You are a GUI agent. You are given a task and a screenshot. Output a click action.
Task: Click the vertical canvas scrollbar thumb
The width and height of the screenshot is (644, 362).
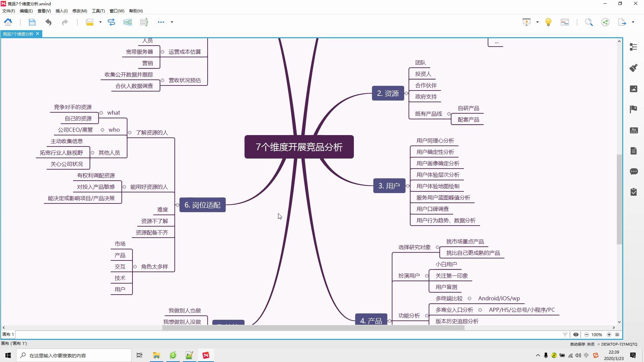click(619, 199)
